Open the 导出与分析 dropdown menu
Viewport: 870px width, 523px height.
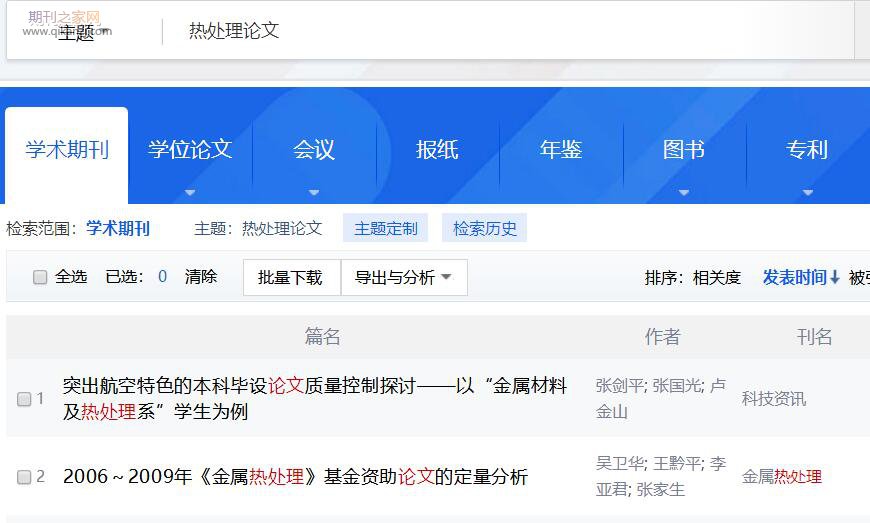(404, 277)
